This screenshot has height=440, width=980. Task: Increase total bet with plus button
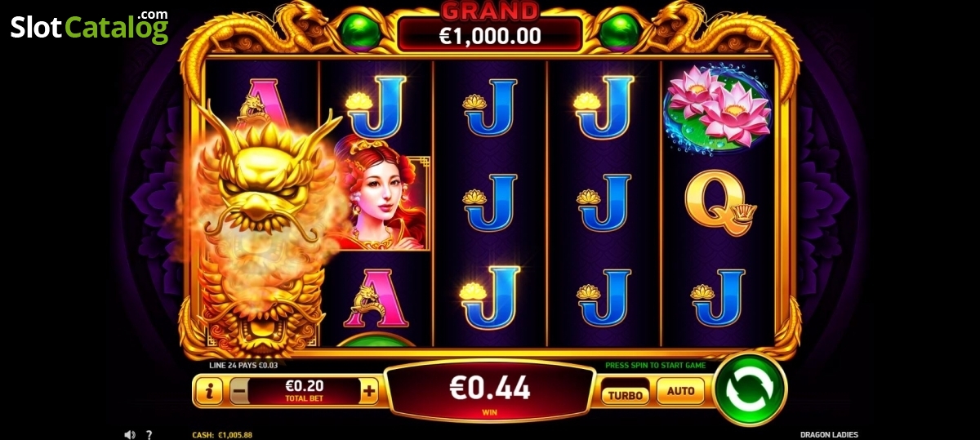[x=369, y=391]
